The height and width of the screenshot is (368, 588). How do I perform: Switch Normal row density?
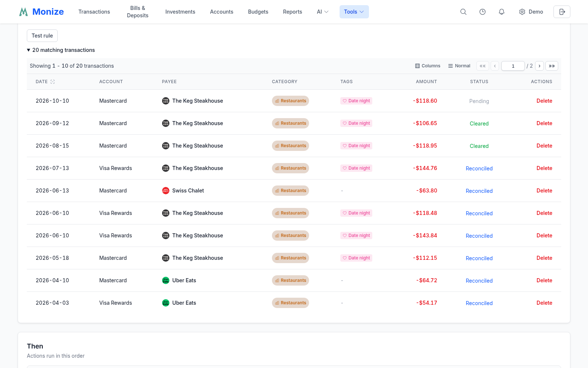pos(459,66)
